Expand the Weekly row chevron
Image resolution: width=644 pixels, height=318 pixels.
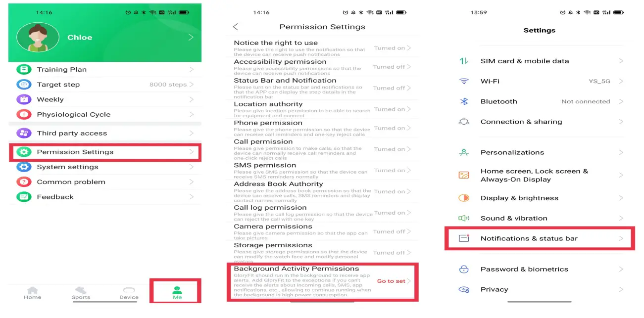pos(192,99)
